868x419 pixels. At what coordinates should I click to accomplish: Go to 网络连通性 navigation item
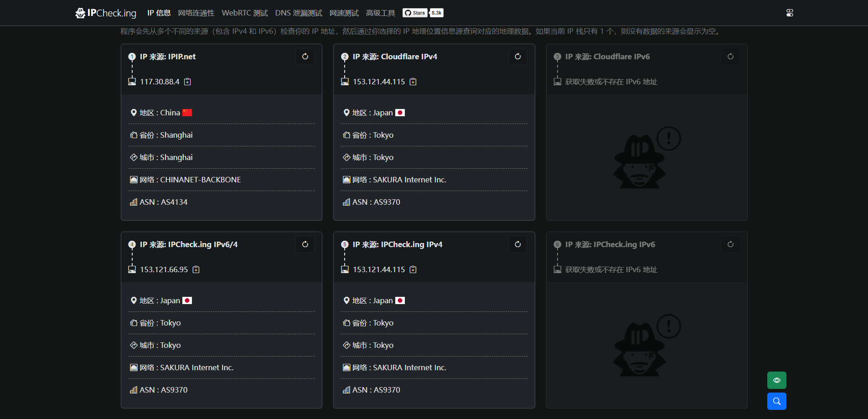point(196,13)
